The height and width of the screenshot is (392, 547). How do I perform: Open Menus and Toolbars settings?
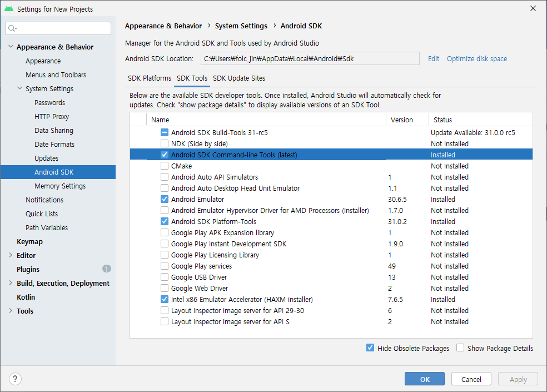(56, 75)
